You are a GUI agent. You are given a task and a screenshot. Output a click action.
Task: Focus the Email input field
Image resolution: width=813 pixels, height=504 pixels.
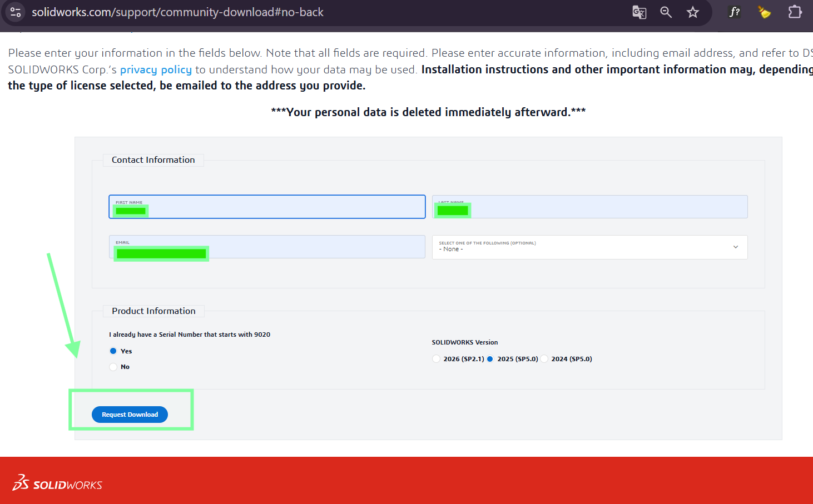coord(267,247)
